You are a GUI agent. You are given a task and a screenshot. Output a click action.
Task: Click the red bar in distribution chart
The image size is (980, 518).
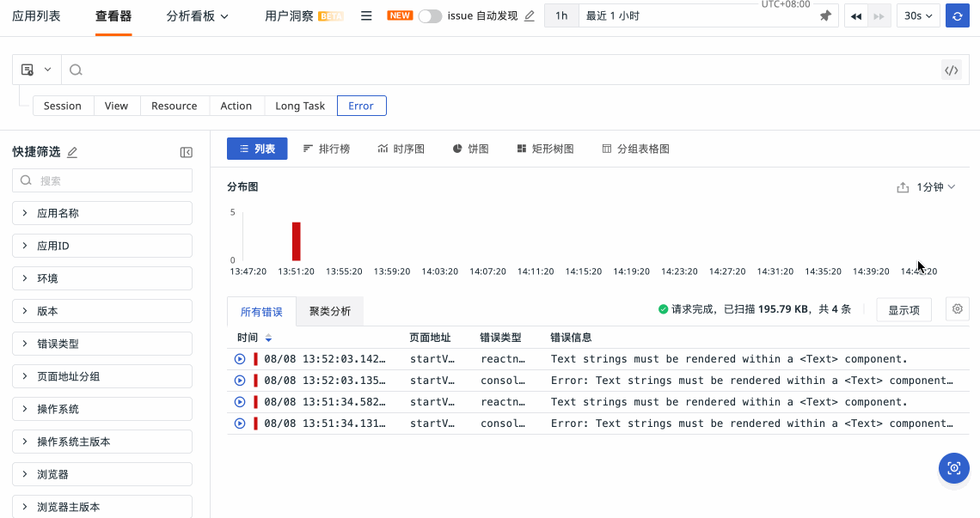[297, 241]
